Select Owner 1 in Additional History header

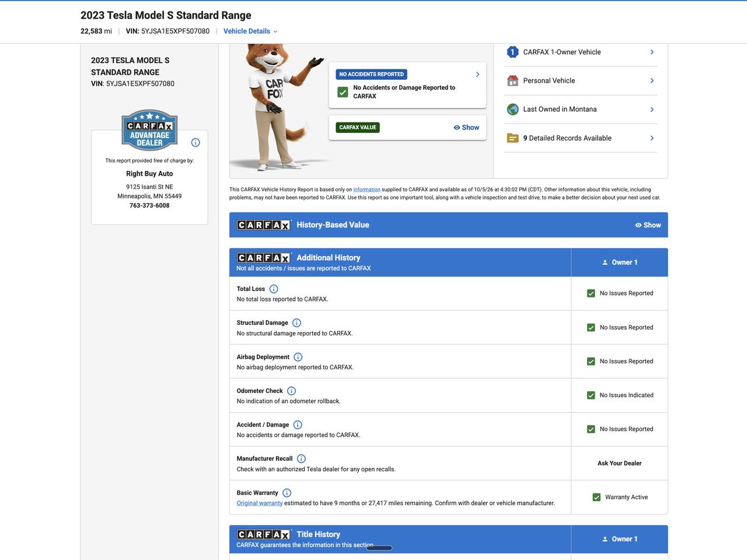click(x=620, y=262)
